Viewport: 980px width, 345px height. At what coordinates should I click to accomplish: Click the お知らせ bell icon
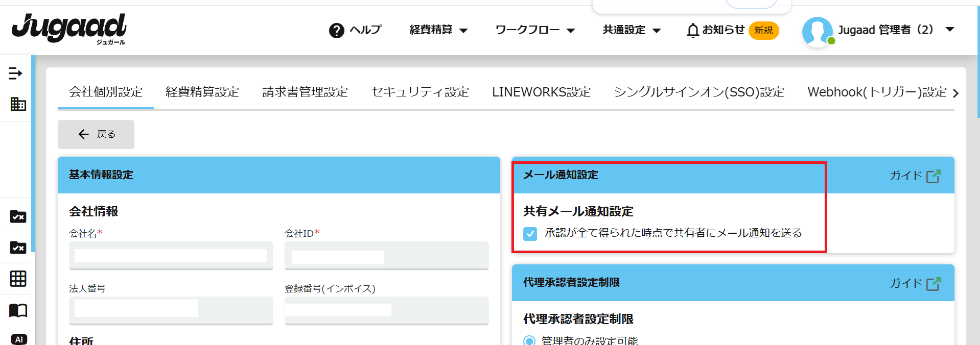(x=692, y=31)
